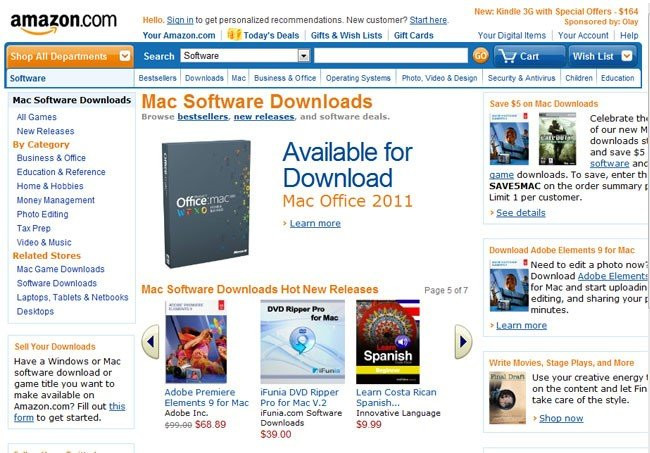The image size is (650, 453).
Task: Click the orange GO search button
Action: [480, 56]
